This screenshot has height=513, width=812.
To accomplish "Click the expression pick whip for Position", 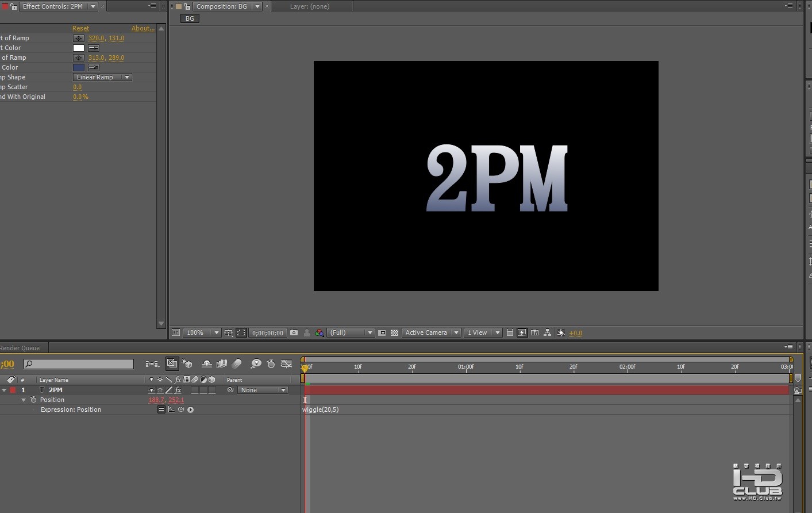I will click(181, 410).
